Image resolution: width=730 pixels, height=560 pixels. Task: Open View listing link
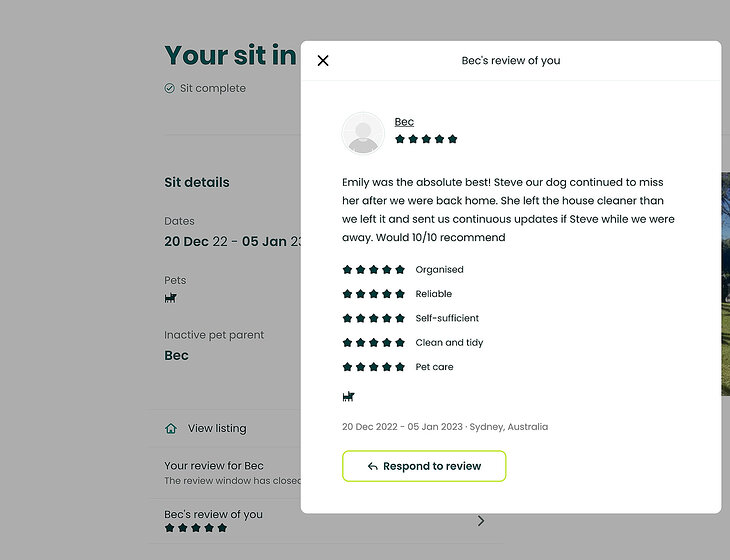click(217, 428)
